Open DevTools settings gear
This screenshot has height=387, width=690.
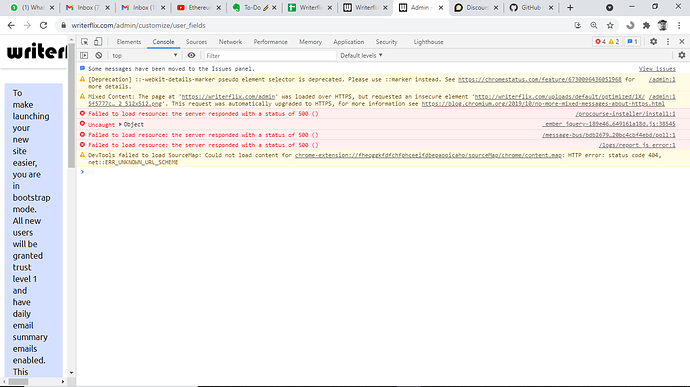(653, 41)
